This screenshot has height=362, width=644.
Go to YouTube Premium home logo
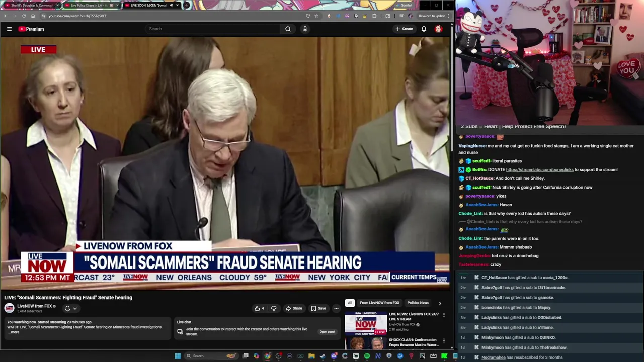31,29
